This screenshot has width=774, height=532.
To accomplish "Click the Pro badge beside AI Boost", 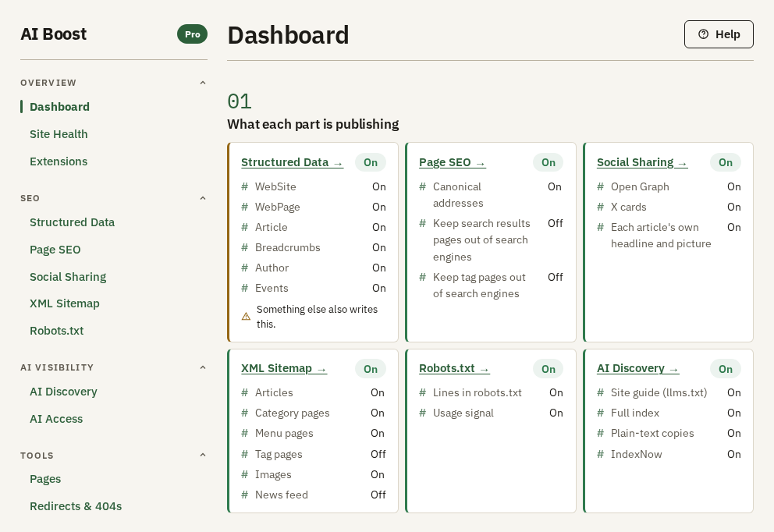I will click(192, 34).
